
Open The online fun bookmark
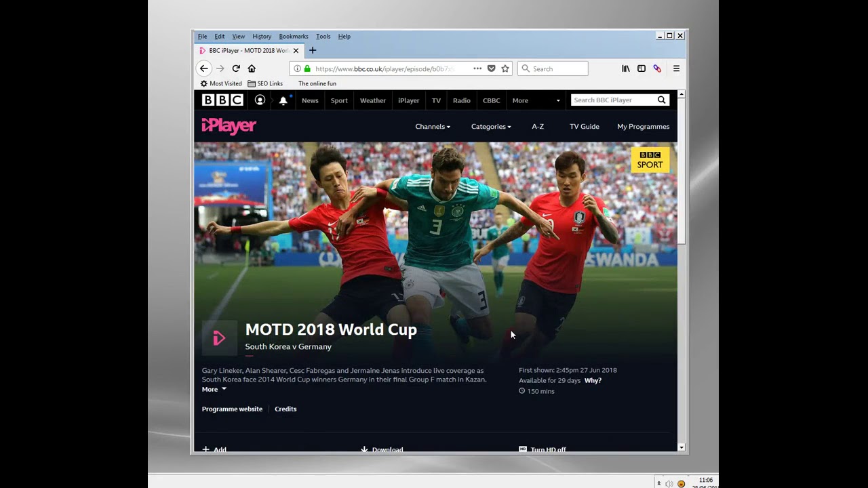pyautogui.click(x=317, y=83)
